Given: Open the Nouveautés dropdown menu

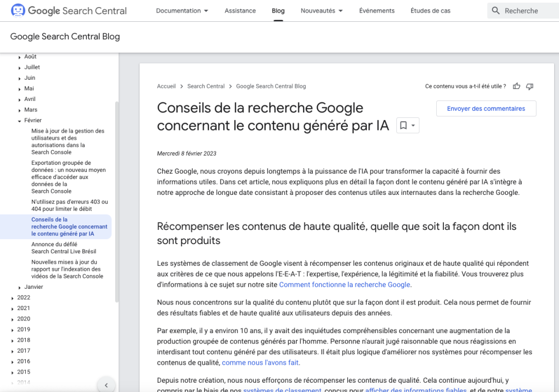Looking at the screenshot, I should tap(322, 11).
